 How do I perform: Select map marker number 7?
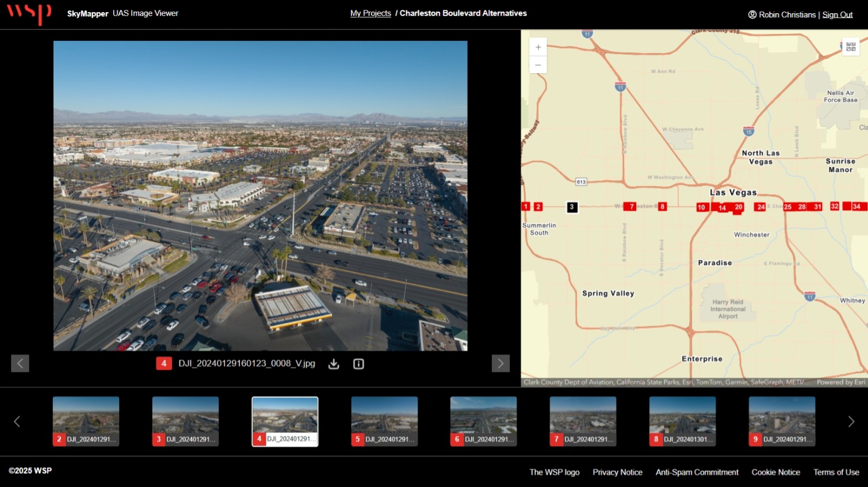click(631, 206)
